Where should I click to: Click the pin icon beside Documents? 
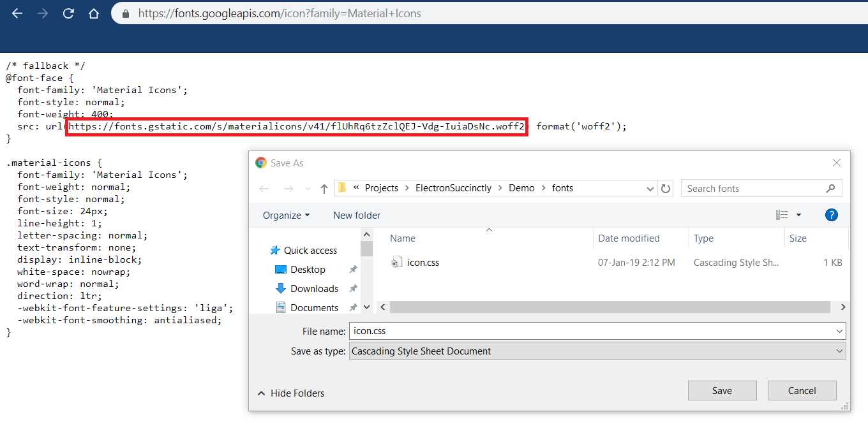(x=353, y=307)
